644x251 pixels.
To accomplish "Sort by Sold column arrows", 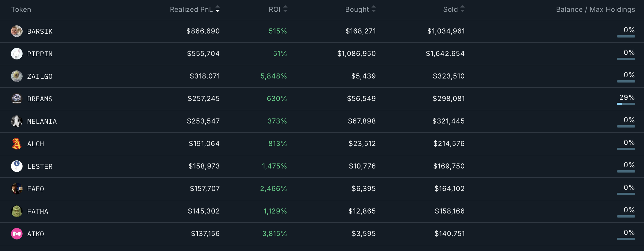I will [462, 9].
